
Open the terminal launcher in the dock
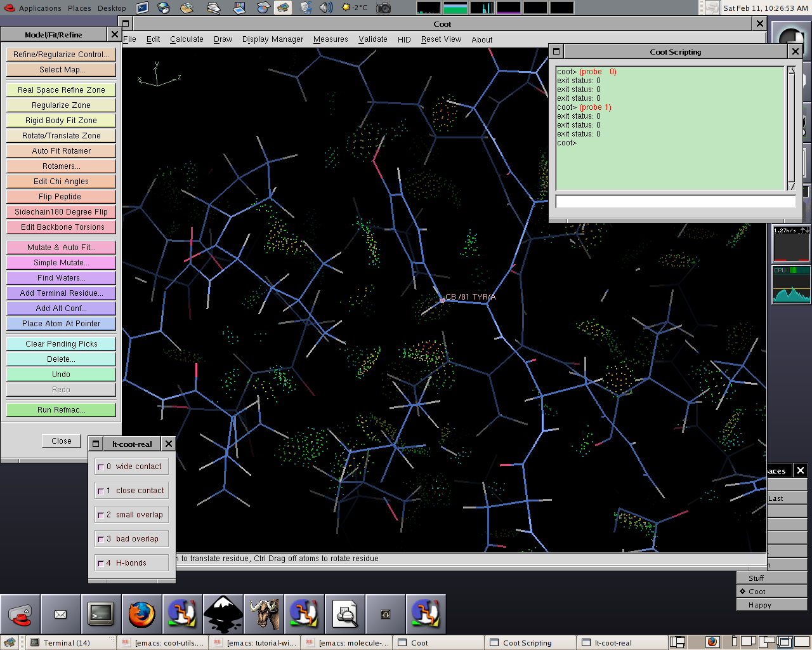(101, 614)
